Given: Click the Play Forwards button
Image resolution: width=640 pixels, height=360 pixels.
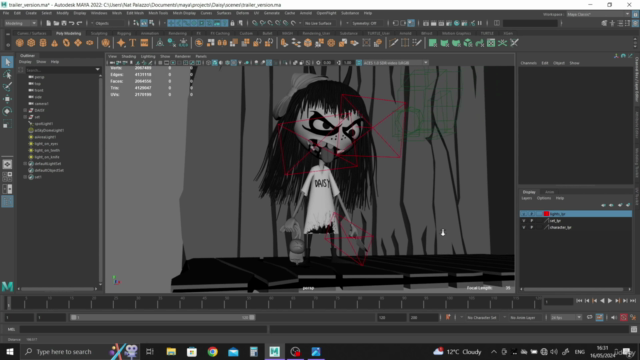Looking at the screenshot, I should (610, 301).
